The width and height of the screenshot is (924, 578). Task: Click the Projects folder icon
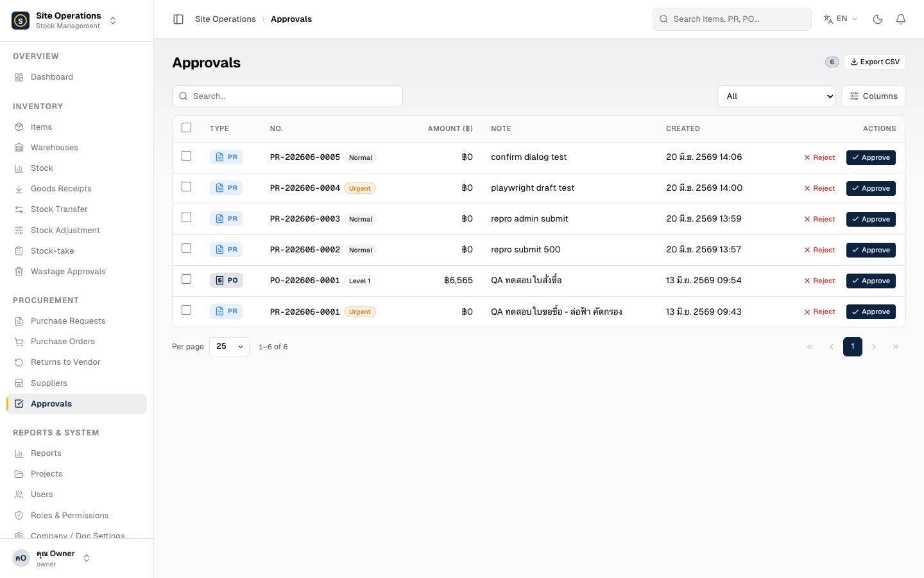point(19,474)
